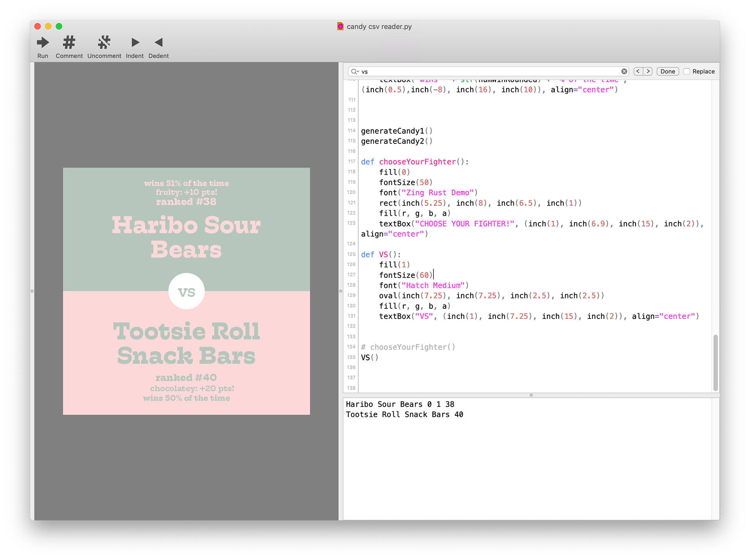Screen dimensions: 750x560
Task: Open the search magnifier options dropdown
Action: pyautogui.click(x=355, y=72)
